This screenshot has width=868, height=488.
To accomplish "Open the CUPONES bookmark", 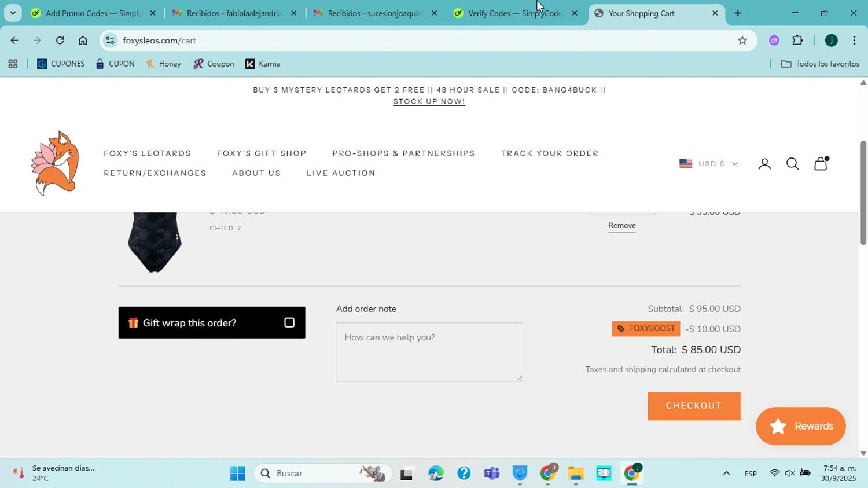I will click(61, 64).
